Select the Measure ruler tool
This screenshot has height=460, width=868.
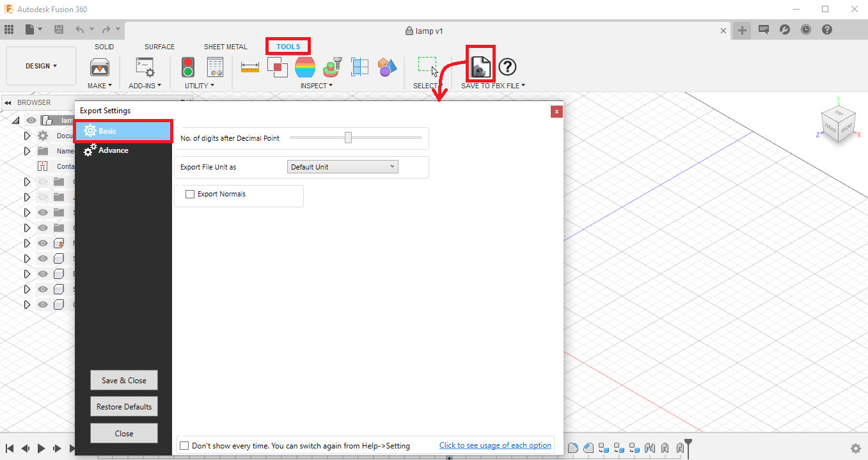[x=249, y=67]
